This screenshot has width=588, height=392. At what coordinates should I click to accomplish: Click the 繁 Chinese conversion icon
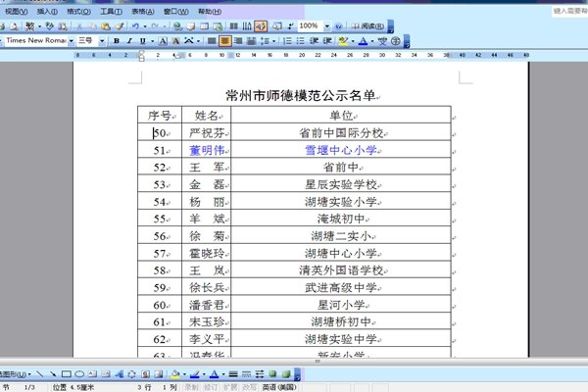[x=29, y=26]
